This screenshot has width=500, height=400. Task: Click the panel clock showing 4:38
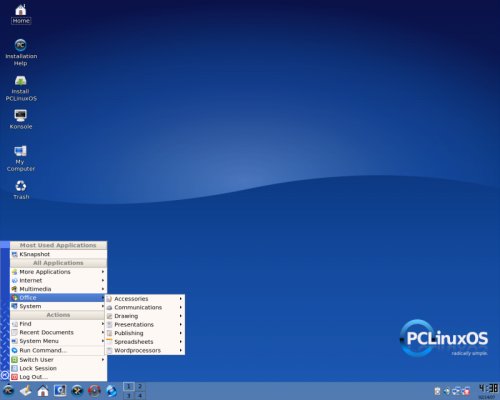(488, 390)
